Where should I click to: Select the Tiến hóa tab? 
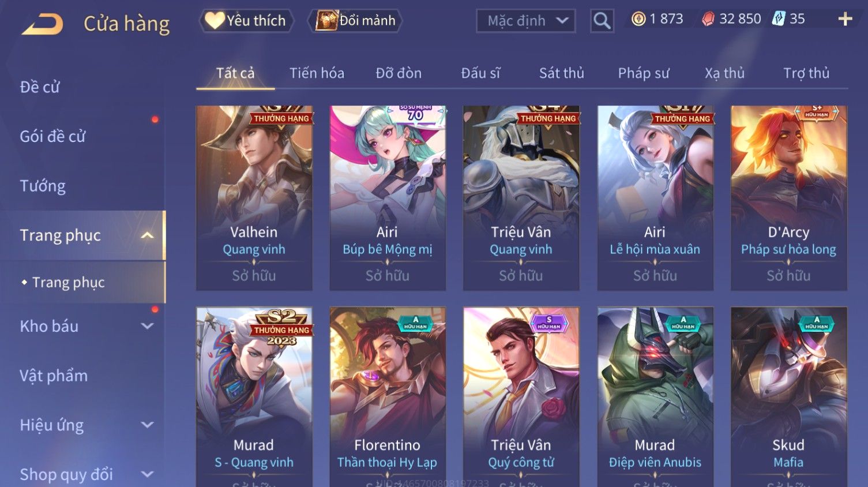click(x=317, y=73)
